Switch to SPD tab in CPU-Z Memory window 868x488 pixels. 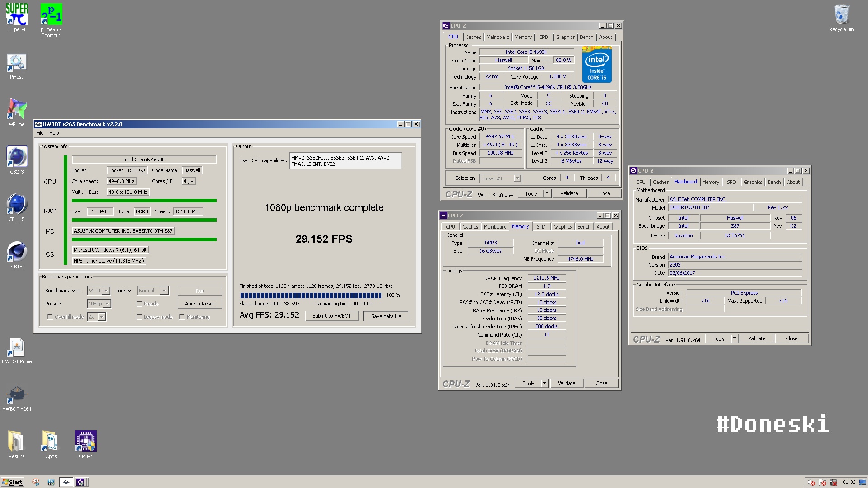541,227
